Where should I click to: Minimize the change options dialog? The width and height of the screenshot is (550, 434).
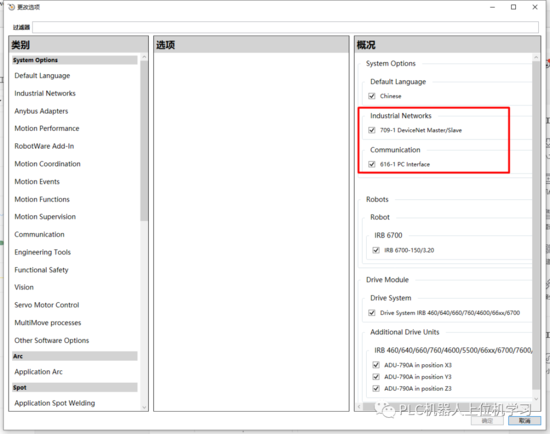point(492,7)
